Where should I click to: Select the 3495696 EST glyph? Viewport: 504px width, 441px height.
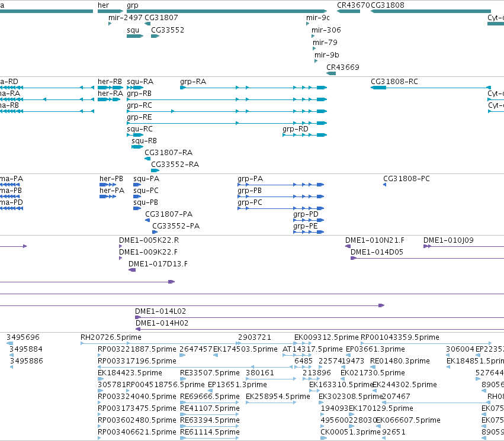pyautogui.click(x=9, y=343)
